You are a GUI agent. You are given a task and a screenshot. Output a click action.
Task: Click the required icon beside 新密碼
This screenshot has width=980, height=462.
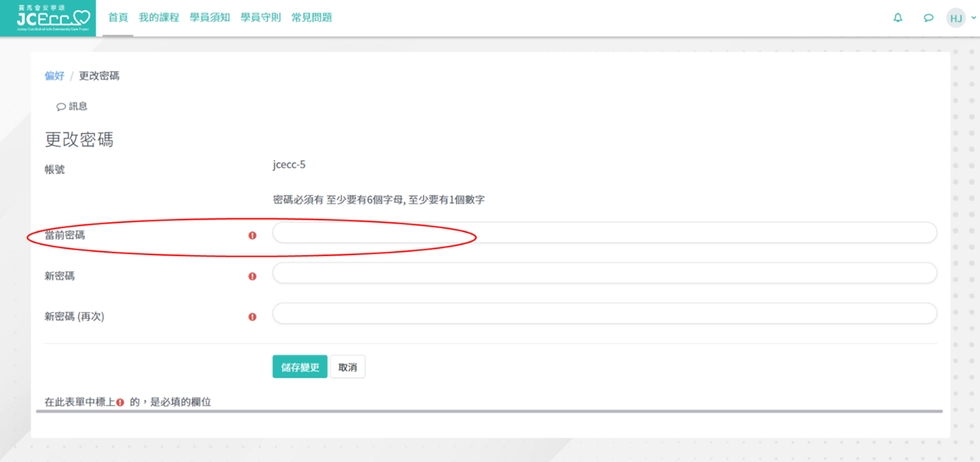[252, 276]
